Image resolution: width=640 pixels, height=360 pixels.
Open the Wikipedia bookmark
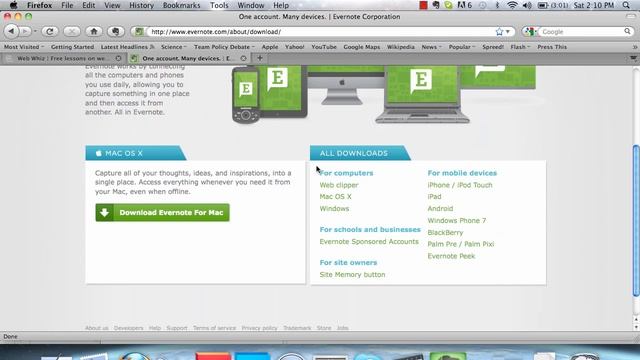(x=400, y=47)
